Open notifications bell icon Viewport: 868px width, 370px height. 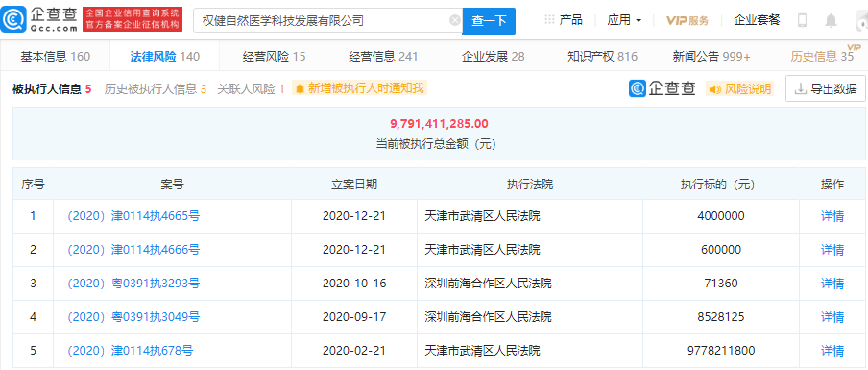point(831,21)
